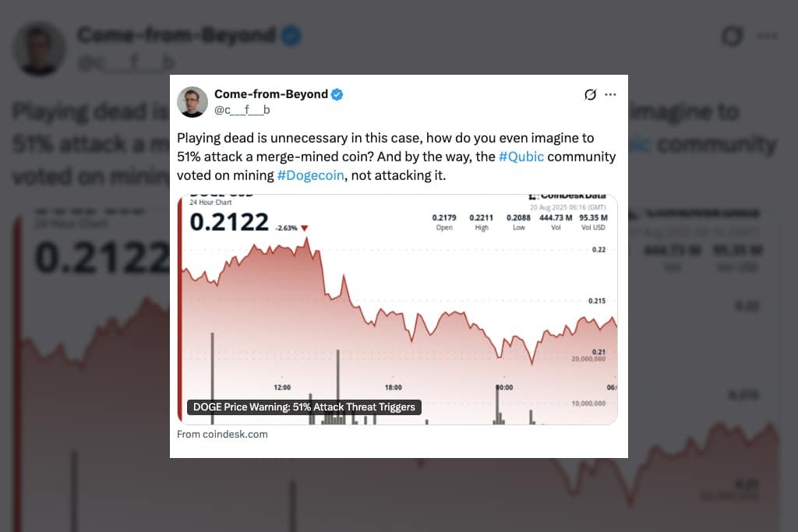Open the #Qubic hashtag link

pyautogui.click(x=521, y=157)
